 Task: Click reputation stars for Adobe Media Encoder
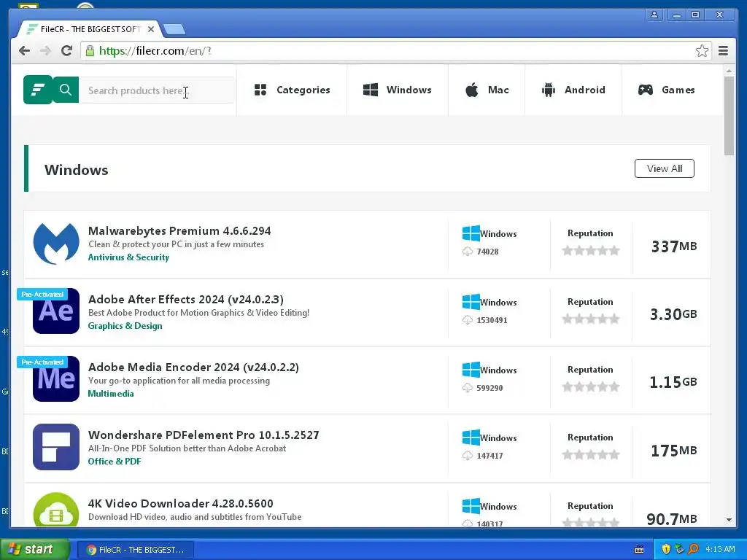click(591, 386)
